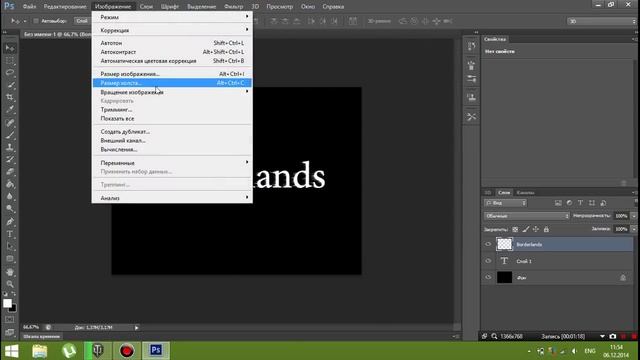Hide the Borderlands layer with its eye
This screenshot has height=360, width=640.
(488, 244)
